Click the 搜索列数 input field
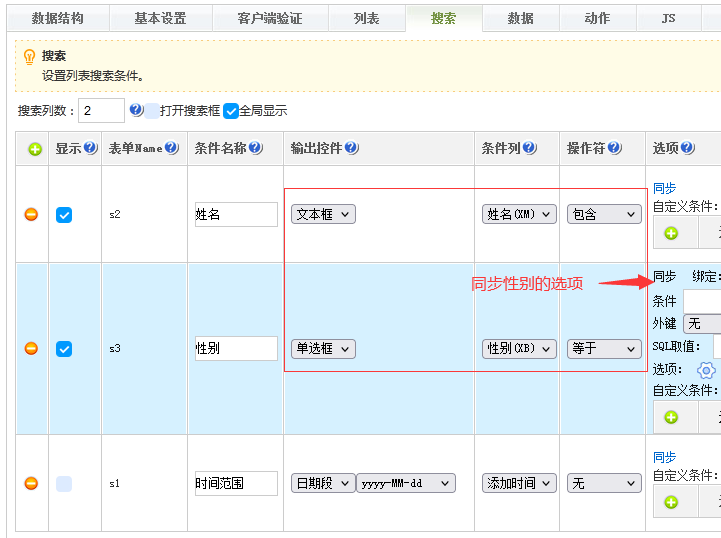The height and width of the screenshot is (538, 721). click(x=101, y=110)
